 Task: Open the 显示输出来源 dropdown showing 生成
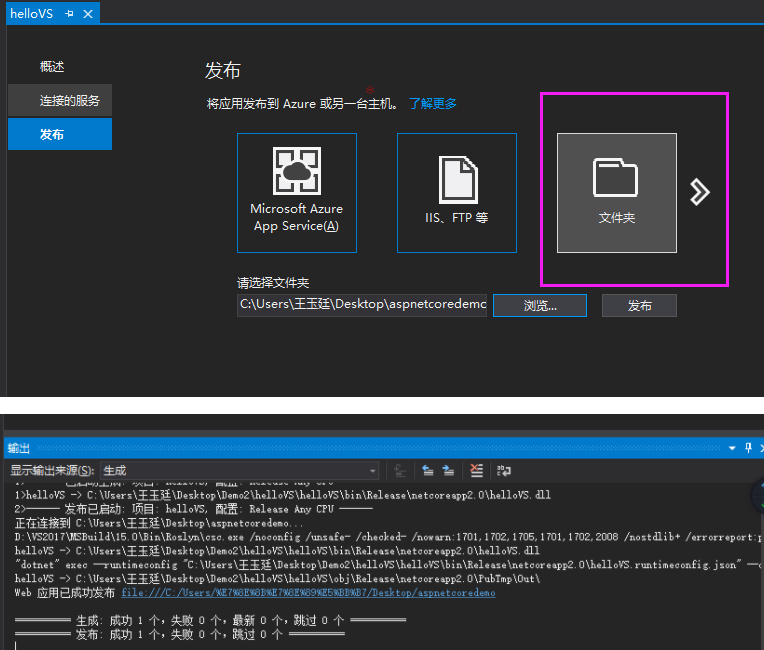[x=239, y=471]
